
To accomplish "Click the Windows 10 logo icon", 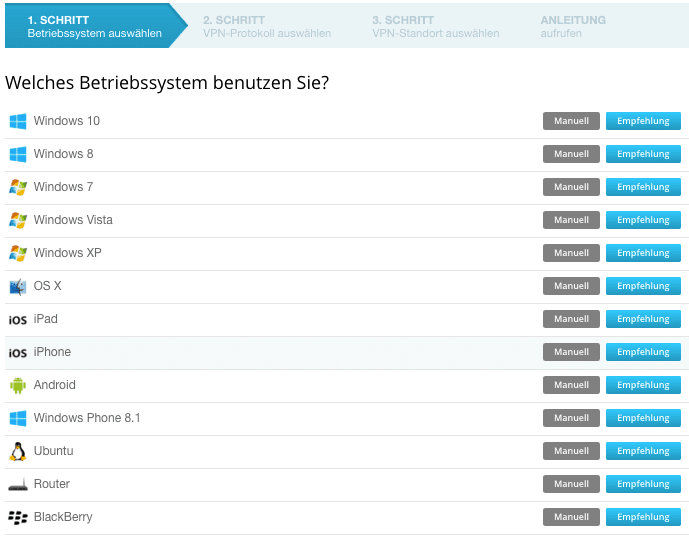I will (18, 121).
